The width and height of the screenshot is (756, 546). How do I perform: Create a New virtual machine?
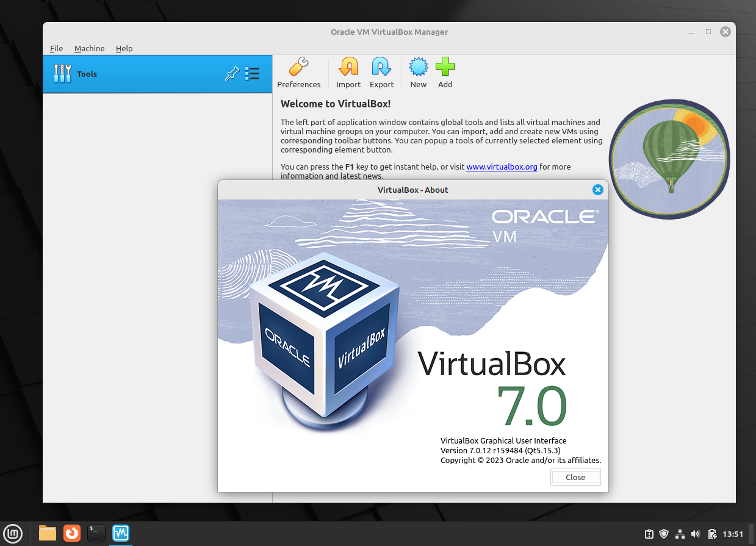[419, 73]
